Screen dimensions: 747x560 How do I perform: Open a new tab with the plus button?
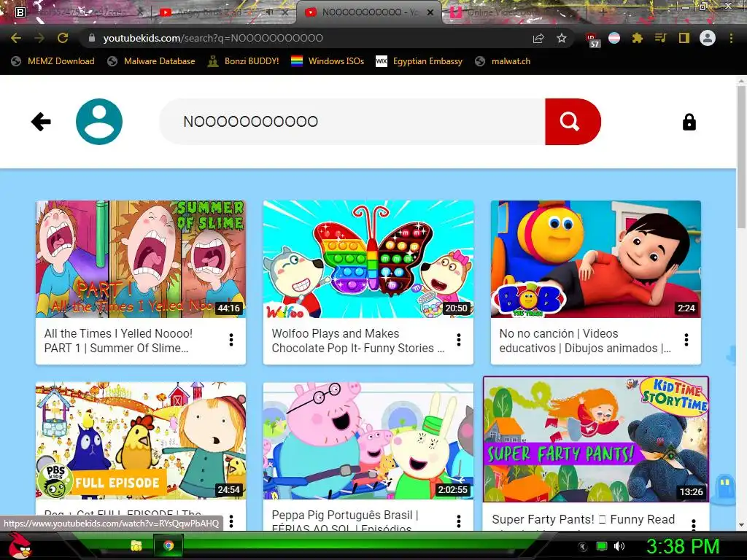[x=603, y=12]
